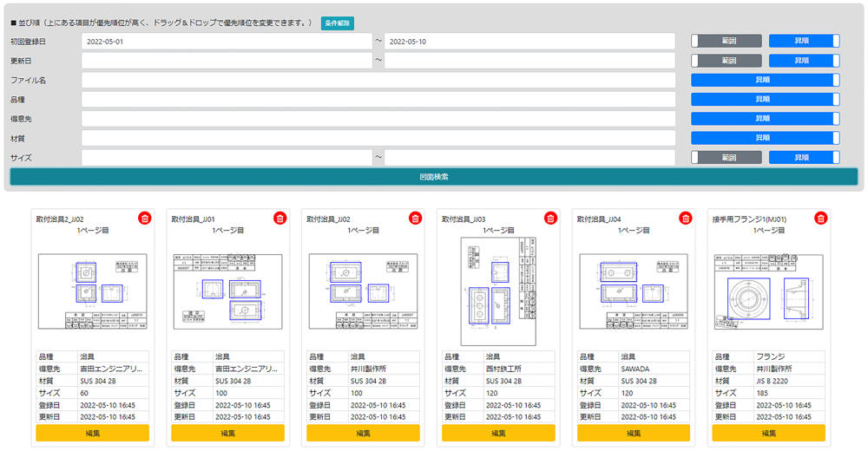Click the 更新日 start date field
The height and width of the screenshot is (451, 868).
227,61
